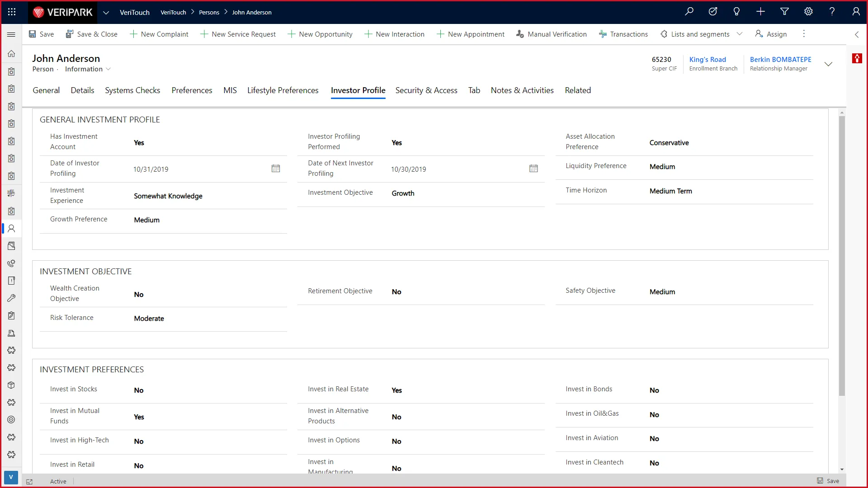Toggle Retirement Objective value No

click(x=396, y=292)
